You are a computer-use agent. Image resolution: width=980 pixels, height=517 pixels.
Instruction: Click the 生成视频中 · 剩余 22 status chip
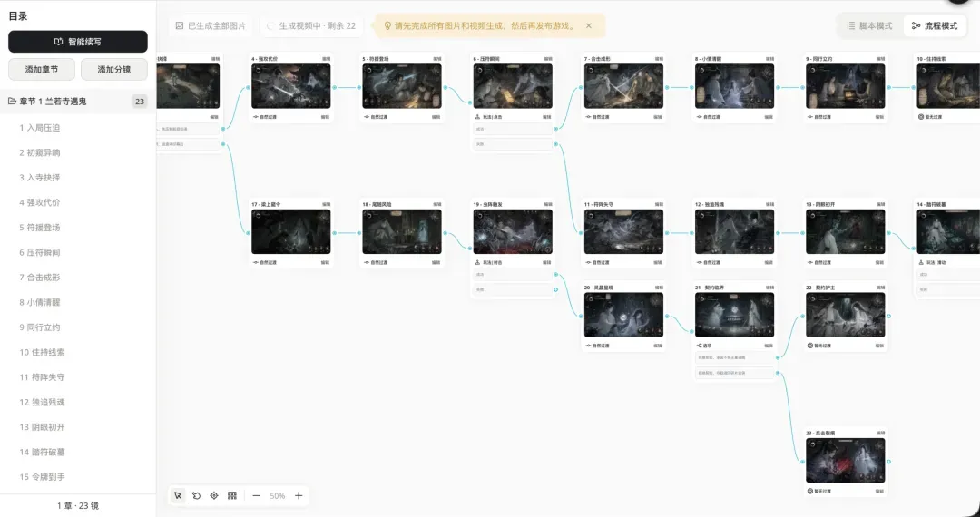click(310, 25)
